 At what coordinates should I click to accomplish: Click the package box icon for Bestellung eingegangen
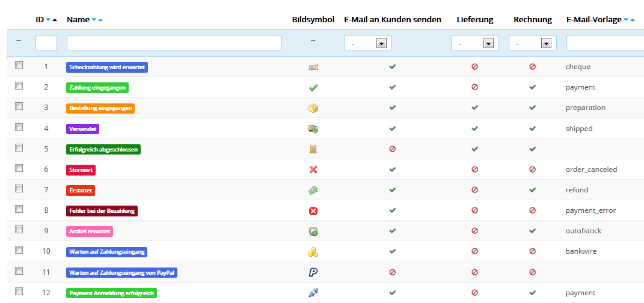coord(313,108)
